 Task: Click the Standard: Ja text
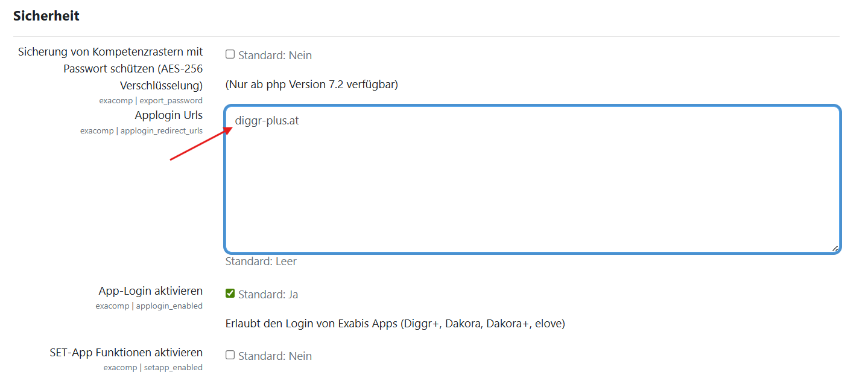coord(268,295)
